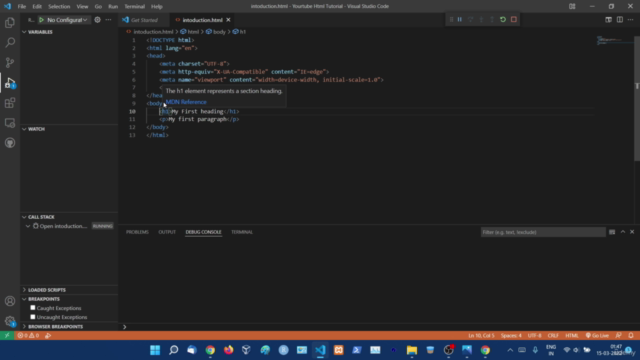
Task: Click Step Out in debug toolbar
Action: [492, 20]
